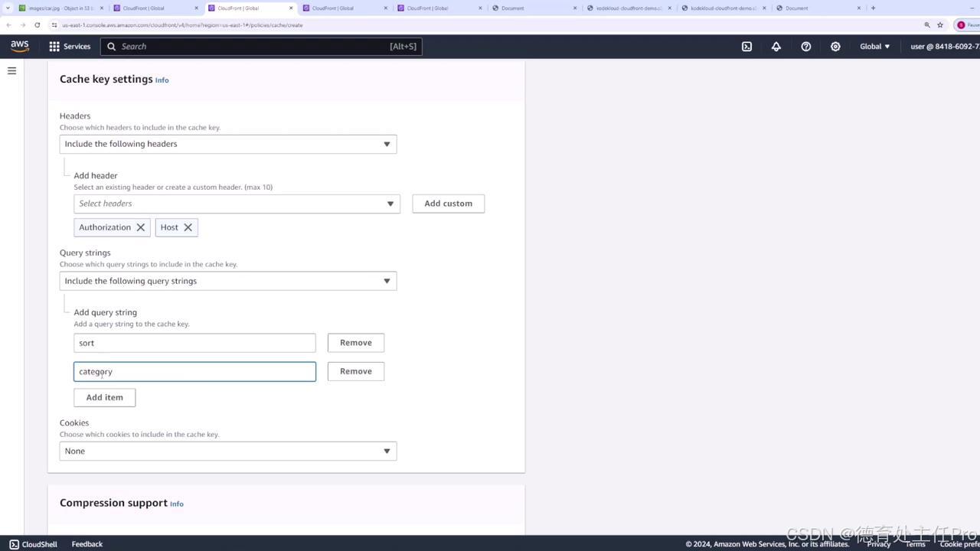Open the Global region selector menu
The image size is (980, 551).
point(874,46)
